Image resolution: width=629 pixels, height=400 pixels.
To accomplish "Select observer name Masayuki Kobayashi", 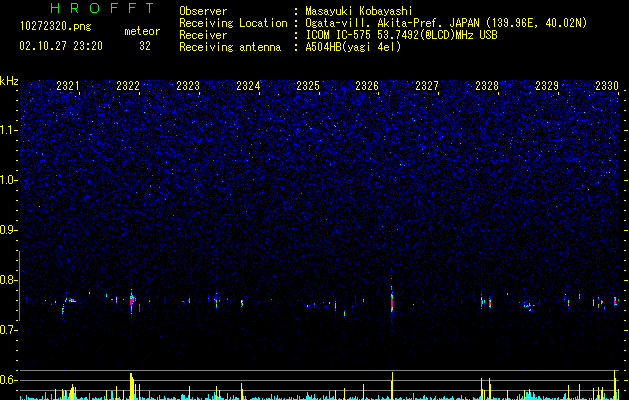I will (x=359, y=11).
